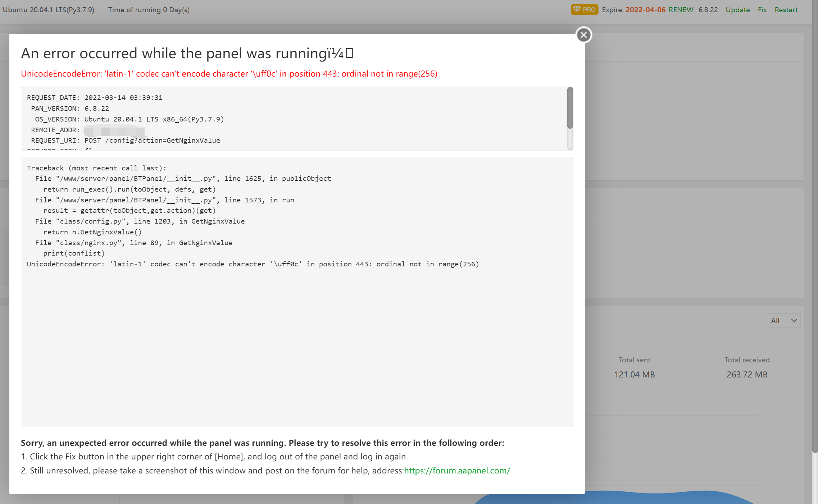The width and height of the screenshot is (818, 504).
Task: Click the red UnicodeEncodeError message
Action: pyautogui.click(x=229, y=74)
